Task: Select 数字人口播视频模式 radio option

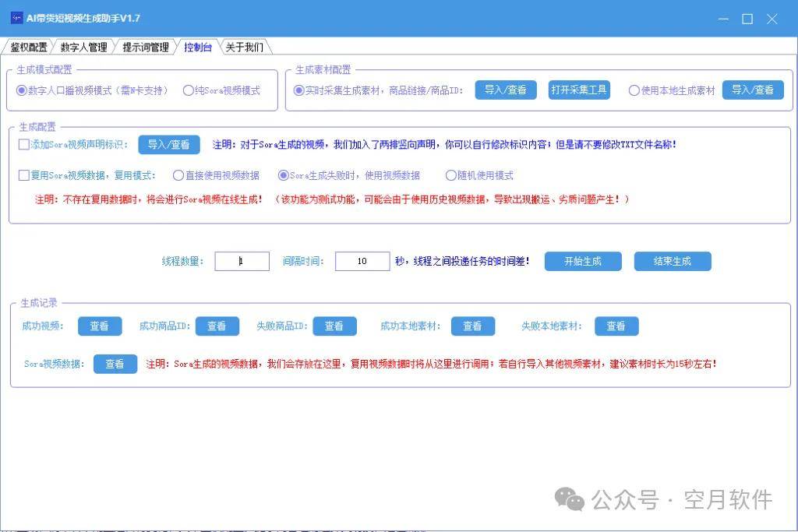Action: 22,90
